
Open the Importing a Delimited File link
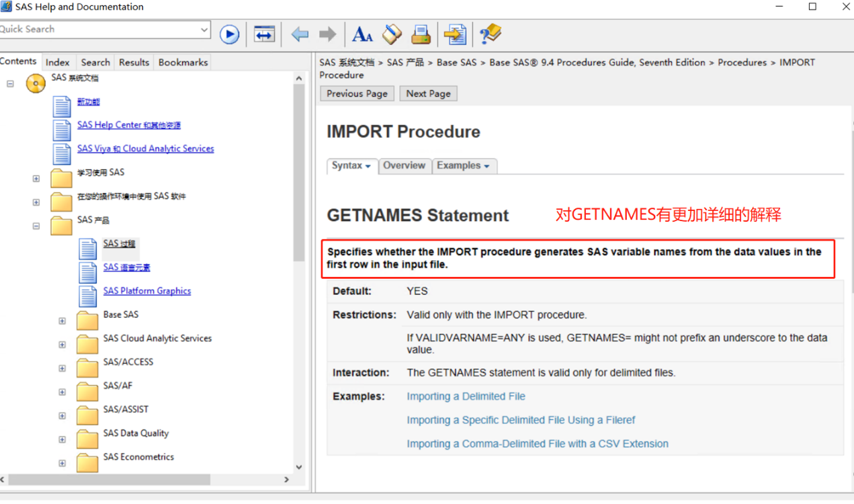[466, 396]
